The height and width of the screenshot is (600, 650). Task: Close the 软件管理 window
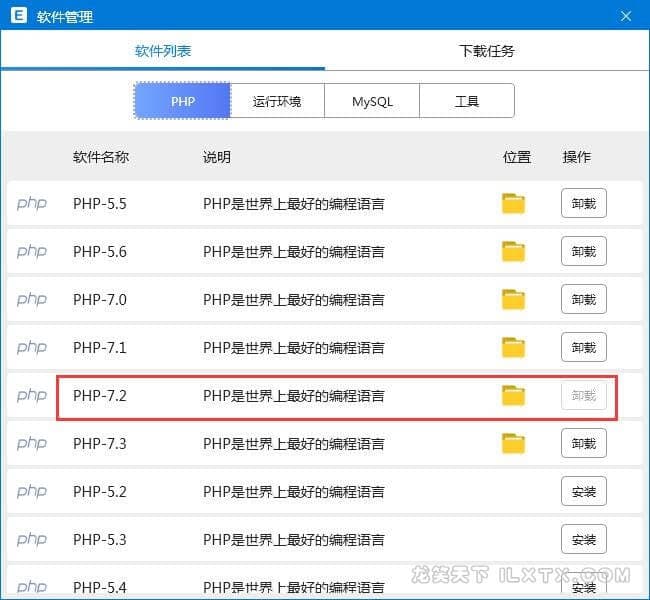(x=626, y=16)
